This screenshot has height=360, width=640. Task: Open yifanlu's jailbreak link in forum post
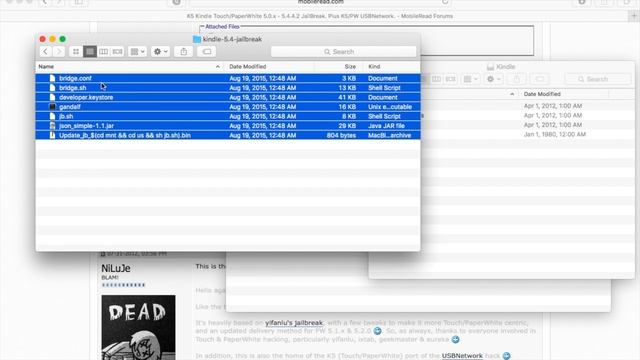coord(294,323)
